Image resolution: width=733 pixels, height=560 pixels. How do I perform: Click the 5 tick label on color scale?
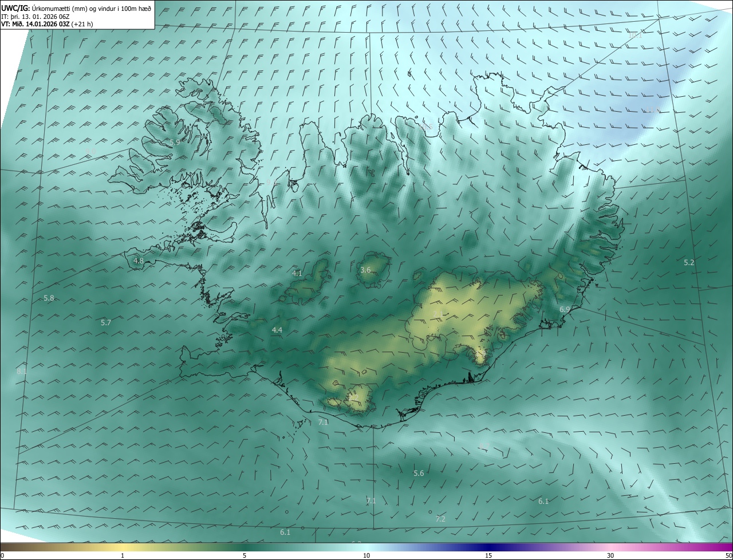tap(245, 555)
